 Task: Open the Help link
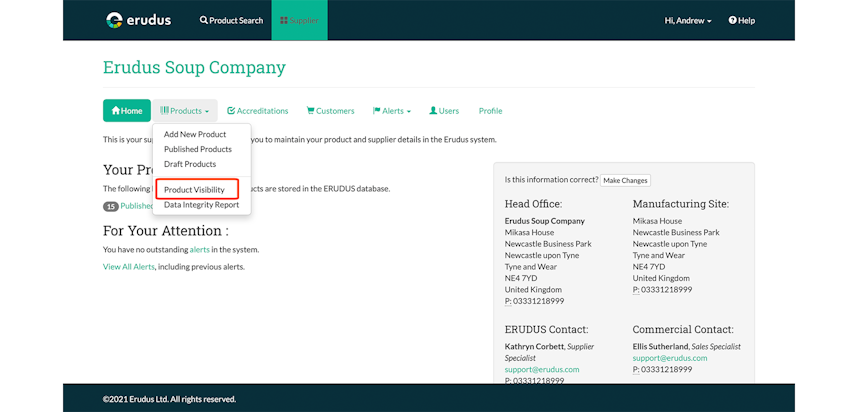coord(741,20)
